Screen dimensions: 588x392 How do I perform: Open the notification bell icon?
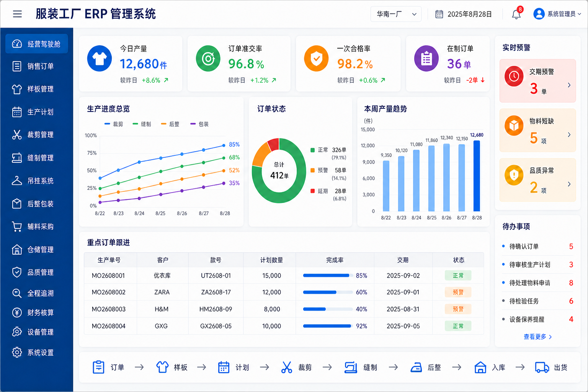pyautogui.click(x=516, y=14)
